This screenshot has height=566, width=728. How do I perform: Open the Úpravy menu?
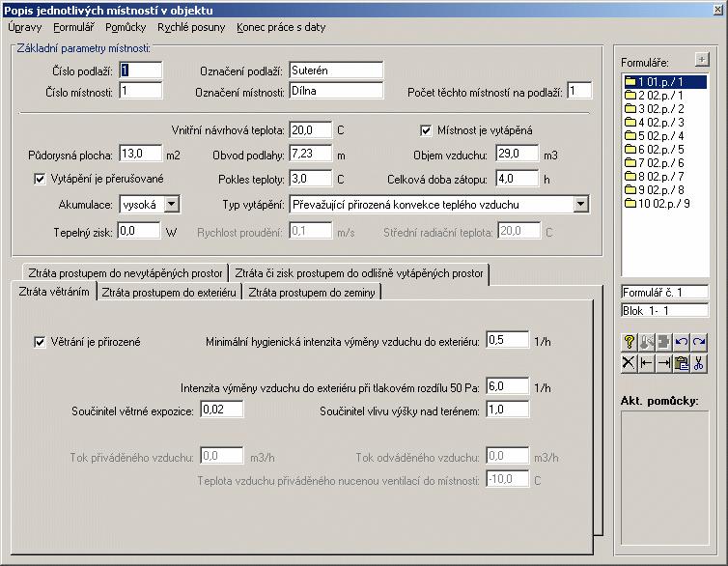tap(24, 27)
